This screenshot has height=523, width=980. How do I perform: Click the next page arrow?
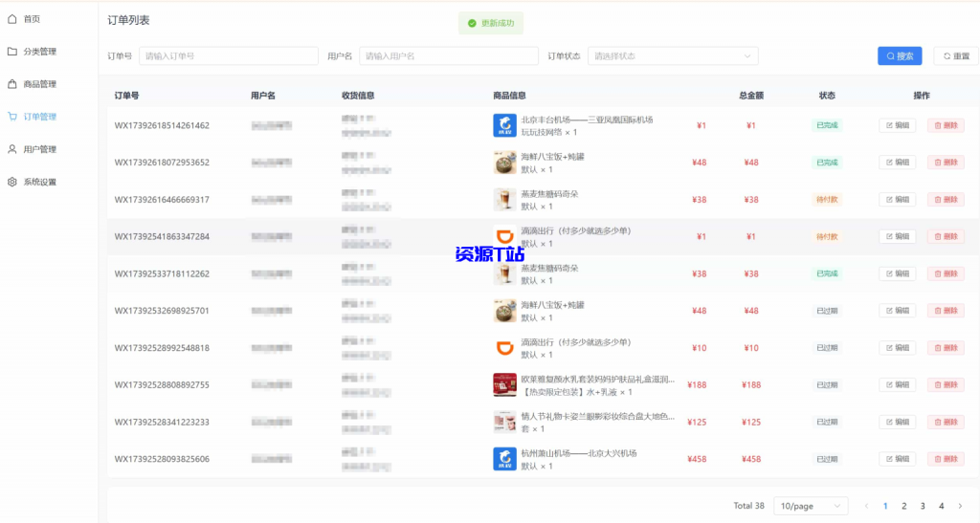pyautogui.click(x=960, y=506)
